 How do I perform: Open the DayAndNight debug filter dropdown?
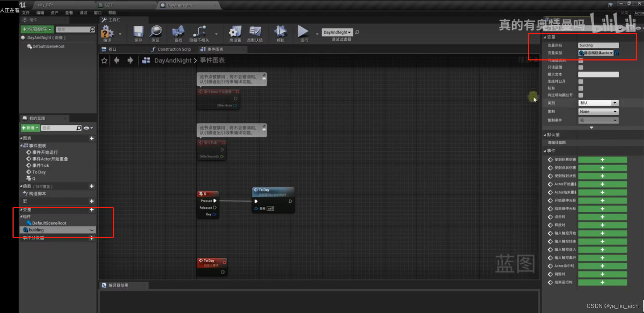tap(337, 32)
